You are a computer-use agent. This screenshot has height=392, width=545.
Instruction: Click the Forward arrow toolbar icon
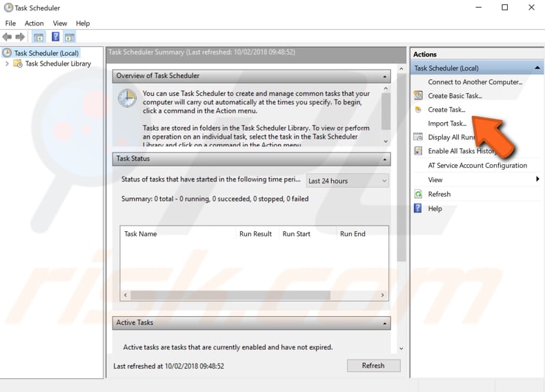tap(20, 37)
